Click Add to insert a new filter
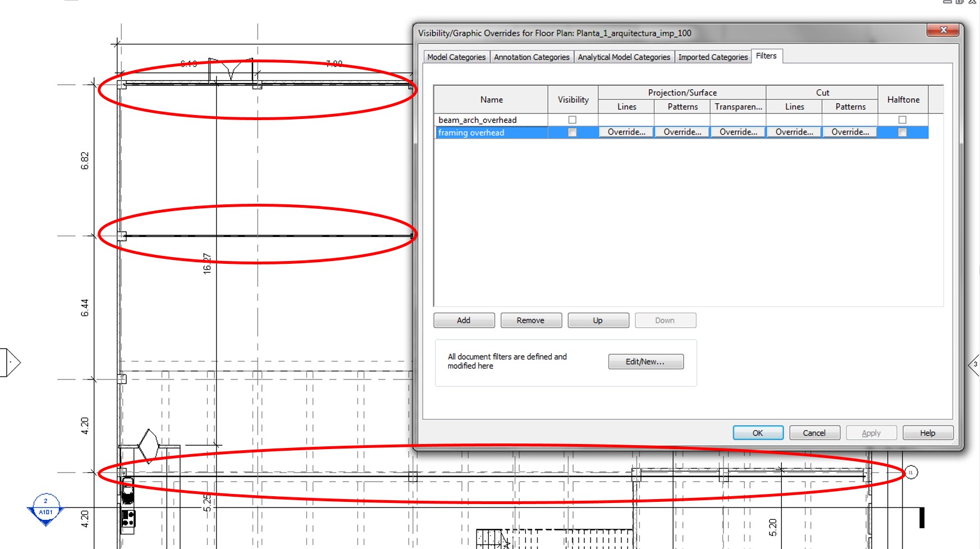The width and height of the screenshot is (980, 549). (463, 320)
